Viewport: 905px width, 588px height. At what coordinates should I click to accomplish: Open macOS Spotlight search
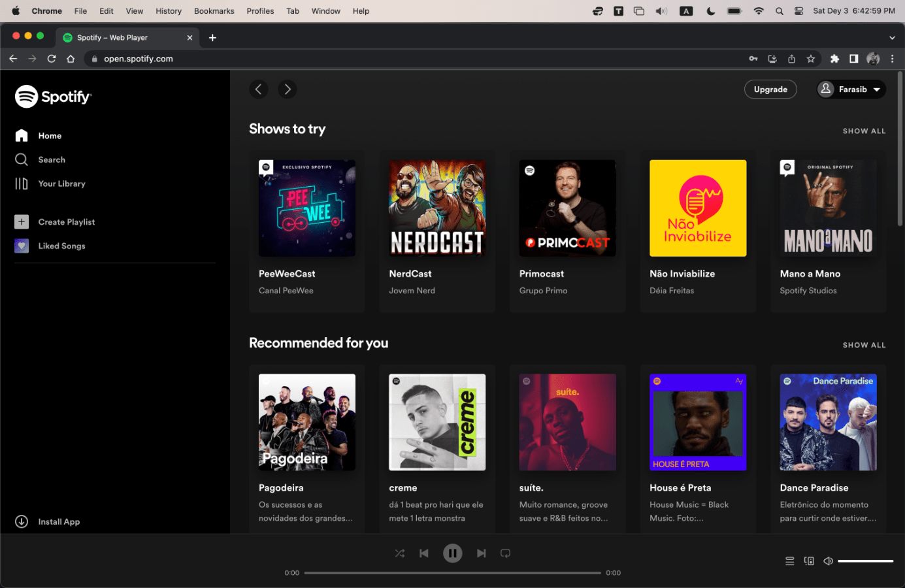click(x=780, y=11)
